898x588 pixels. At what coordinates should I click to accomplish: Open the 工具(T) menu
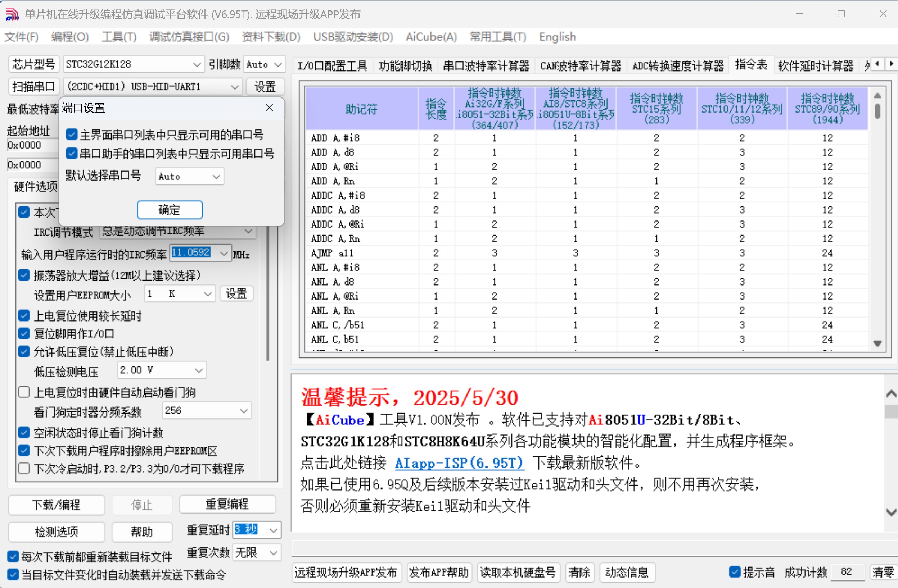119,37
